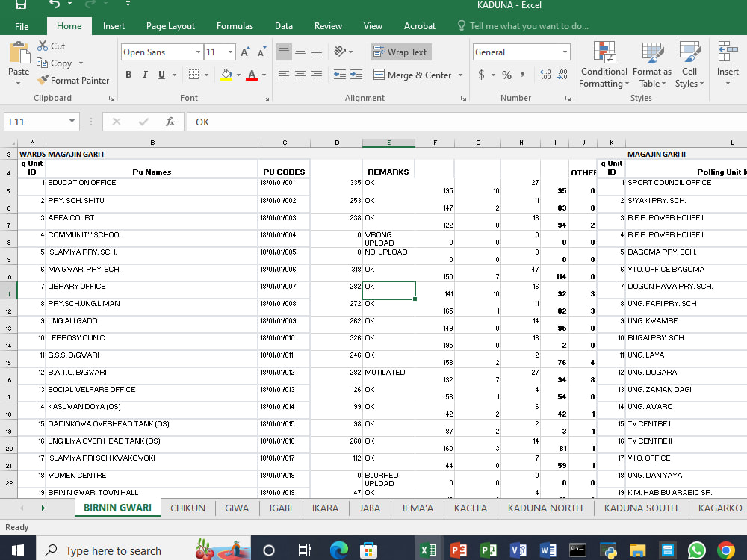Click the Borders icon
747x560 pixels.
click(193, 74)
